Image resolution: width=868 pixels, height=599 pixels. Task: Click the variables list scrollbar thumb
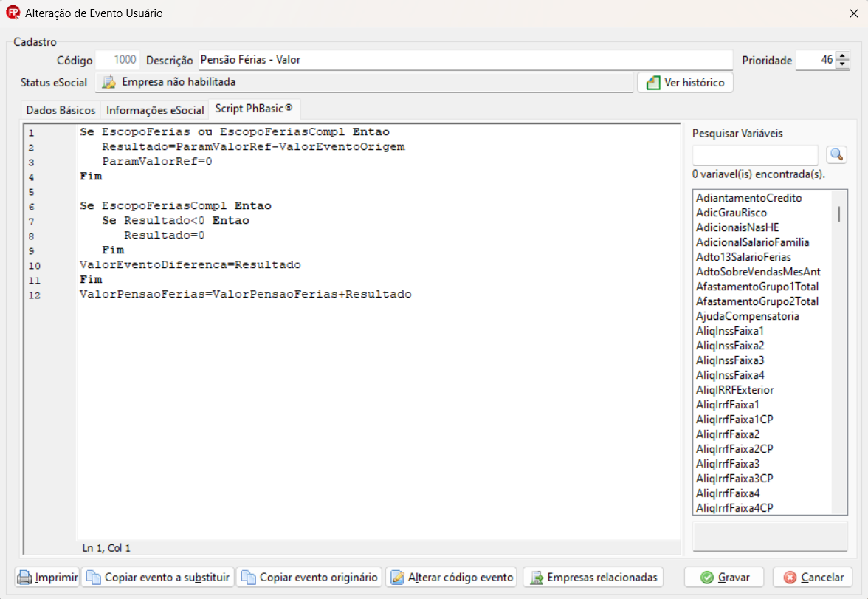tap(839, 213)
